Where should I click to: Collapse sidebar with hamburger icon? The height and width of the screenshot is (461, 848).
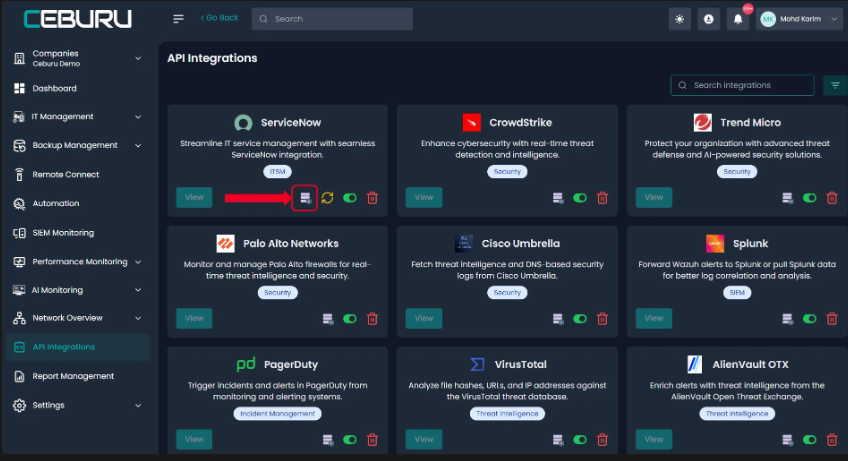[x=178, y=19]
